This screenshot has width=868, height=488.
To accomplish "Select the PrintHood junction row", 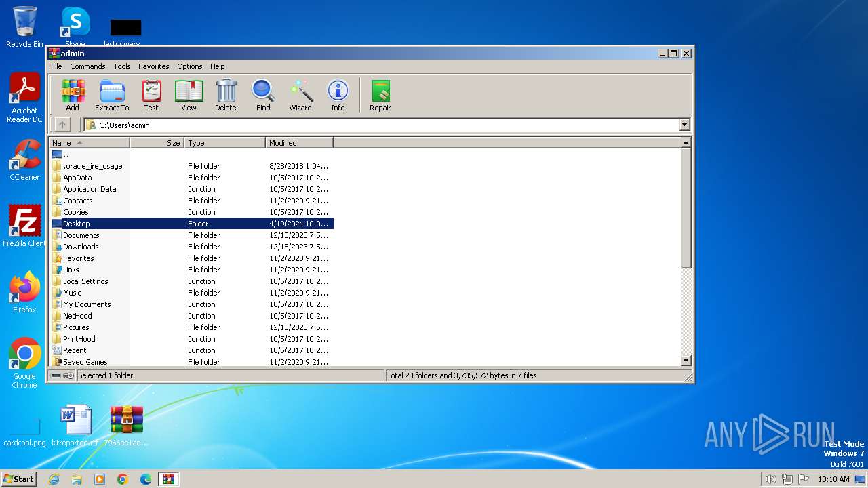I will point(192,339).
